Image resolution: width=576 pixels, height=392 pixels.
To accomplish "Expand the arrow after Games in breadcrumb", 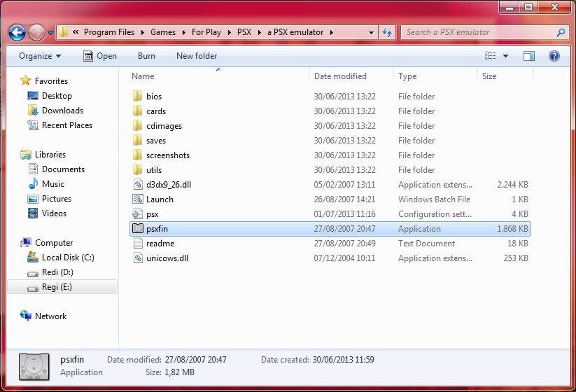I will 183,32.
